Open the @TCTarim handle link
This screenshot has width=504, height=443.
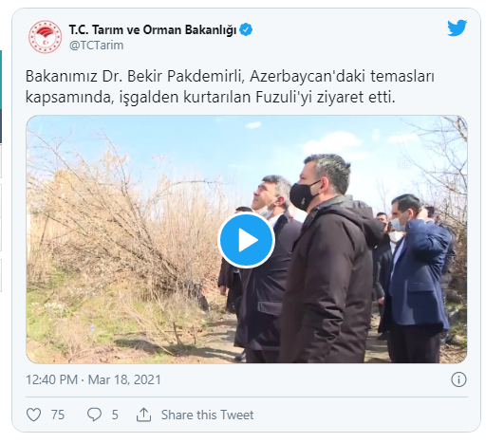coord(96,46)
